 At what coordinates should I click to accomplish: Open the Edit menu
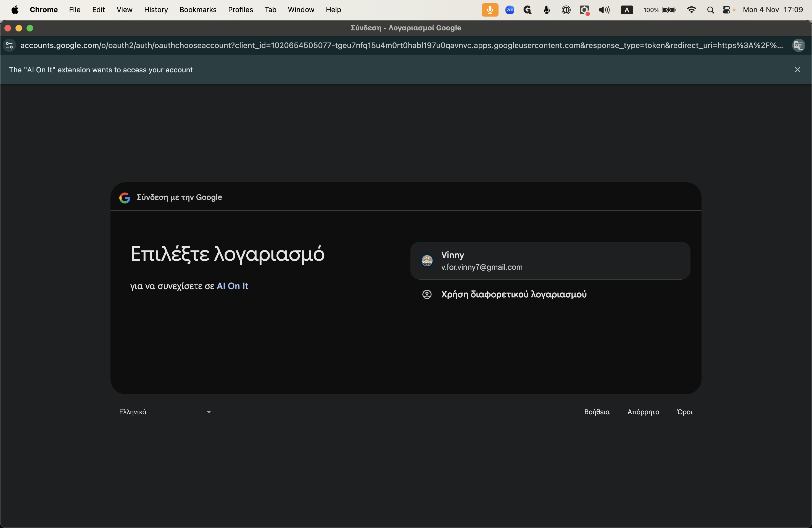tap(98, 10)
